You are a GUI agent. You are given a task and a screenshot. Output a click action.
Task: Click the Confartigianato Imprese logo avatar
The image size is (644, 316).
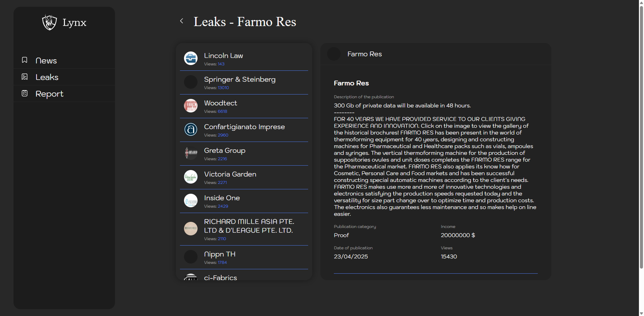click(x=191, y=129)
